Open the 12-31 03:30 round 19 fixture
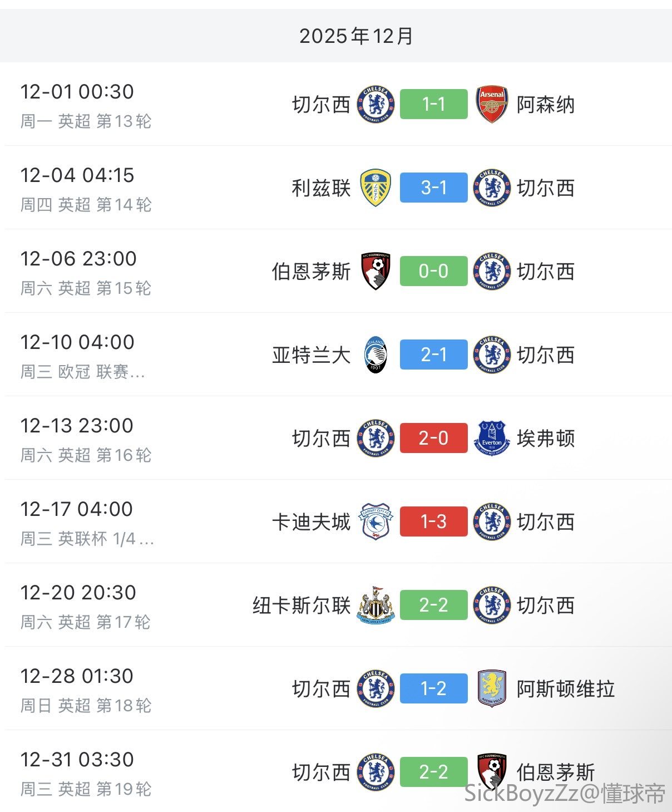 [x=78, y=772]
